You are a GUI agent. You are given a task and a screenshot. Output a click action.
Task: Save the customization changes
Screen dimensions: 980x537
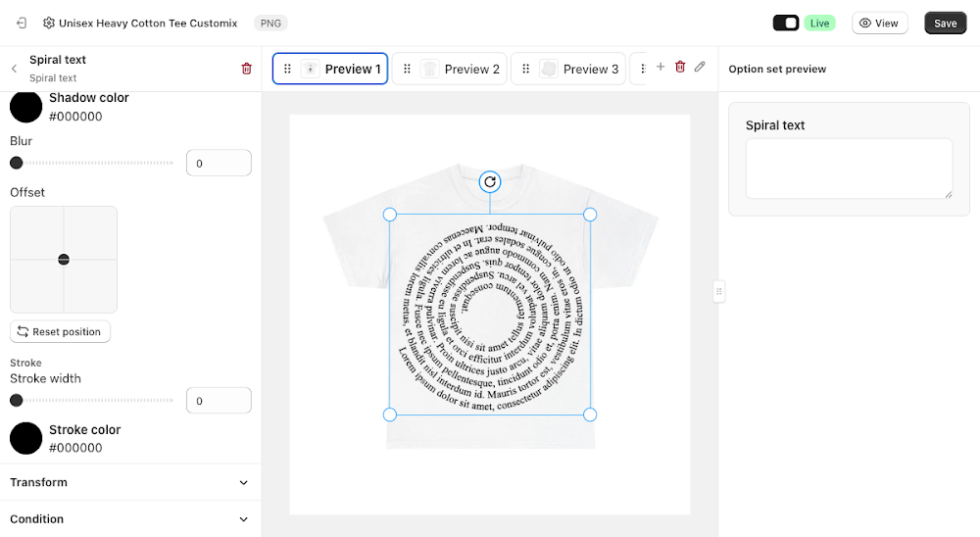(x=945, y=24)
